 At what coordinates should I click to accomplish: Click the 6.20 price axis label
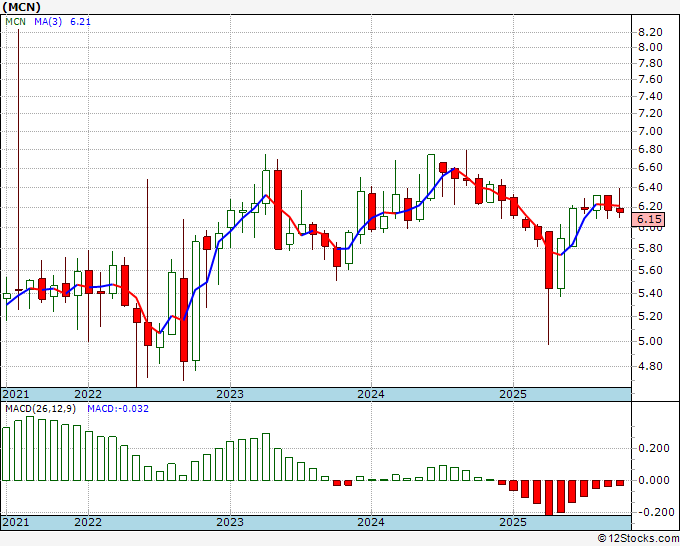(650, 206)
